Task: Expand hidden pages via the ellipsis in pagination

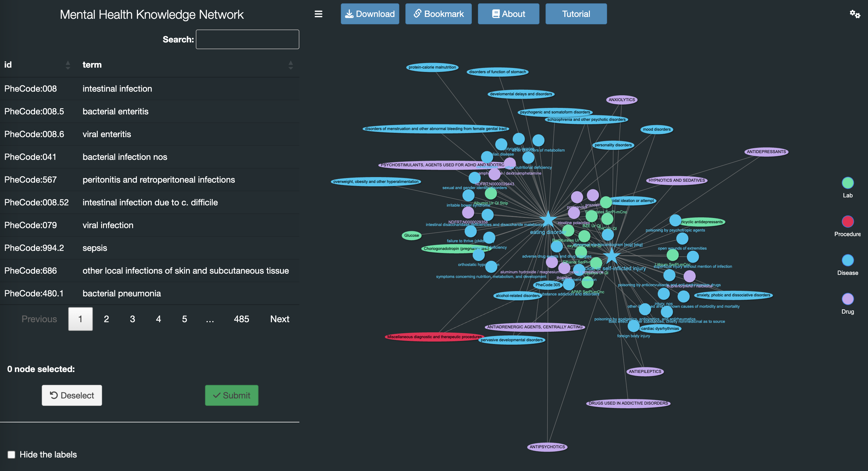Action: pos(210,319)
